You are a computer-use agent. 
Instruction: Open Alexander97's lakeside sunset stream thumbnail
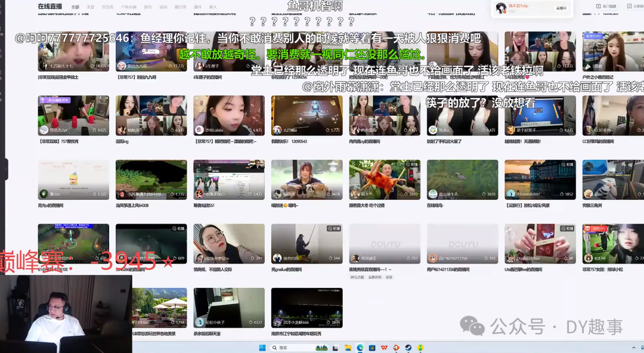point(540,179)
